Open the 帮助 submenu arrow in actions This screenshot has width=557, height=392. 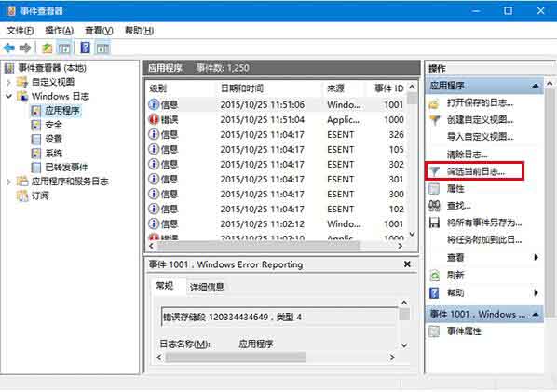tap(536, 292)
